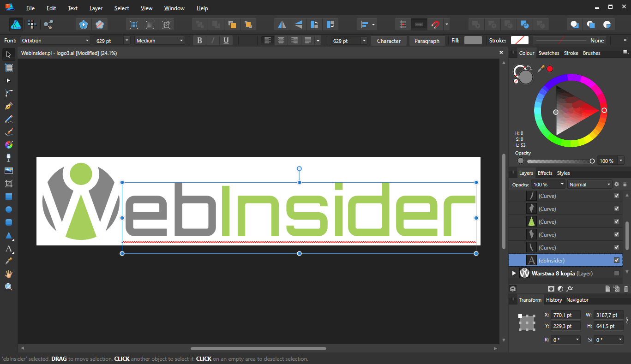631x364 pixels.
Task: Open the Character panel
Action: click(x=389, y=41)
